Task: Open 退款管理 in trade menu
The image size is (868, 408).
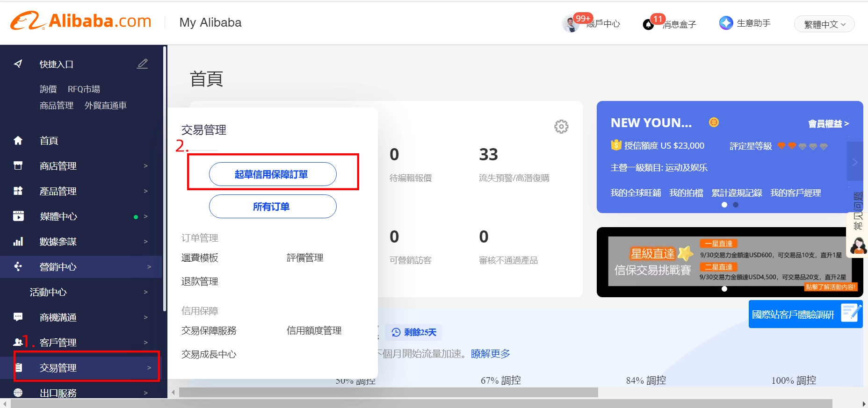Action: [200, 281]
